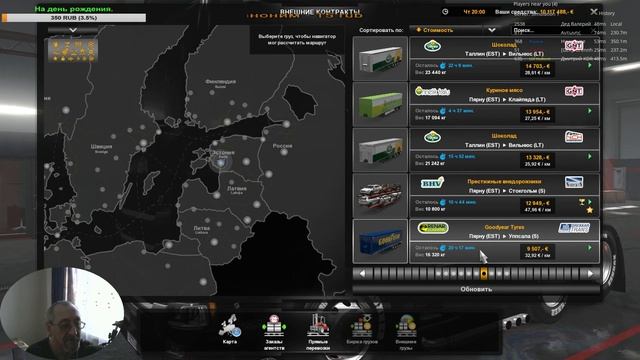Image resolution: width=640 pixels, height=360 pixels.
Task: Click the Финляндия label on map
Action: (220, 82)
